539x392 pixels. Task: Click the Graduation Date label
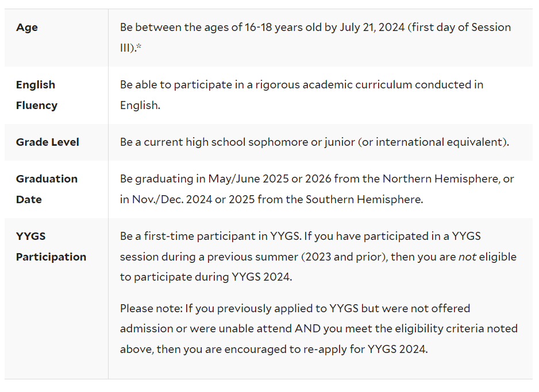point(47,189)
